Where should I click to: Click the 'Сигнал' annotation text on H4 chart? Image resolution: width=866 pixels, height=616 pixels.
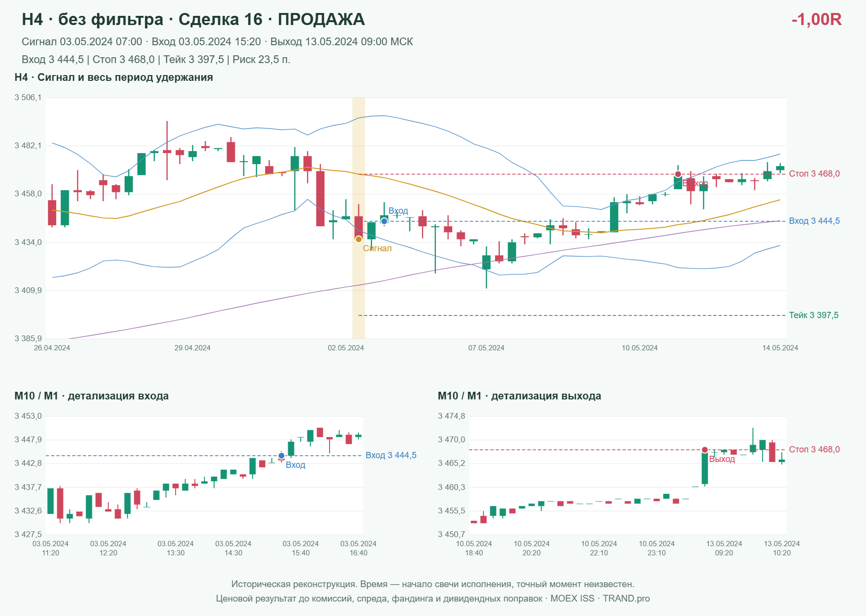point(377,248)
